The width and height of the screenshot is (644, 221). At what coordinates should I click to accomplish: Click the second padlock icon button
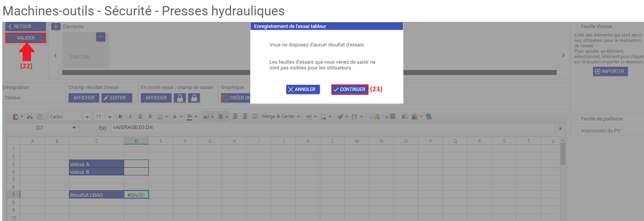(x=194, y=98)
